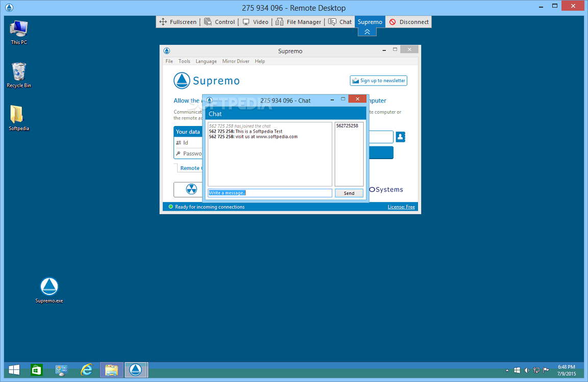The height and width of the screenshot is (382, 588).
Task: Select the Recycle Bin desktop icon
Action: coord(19,75)
